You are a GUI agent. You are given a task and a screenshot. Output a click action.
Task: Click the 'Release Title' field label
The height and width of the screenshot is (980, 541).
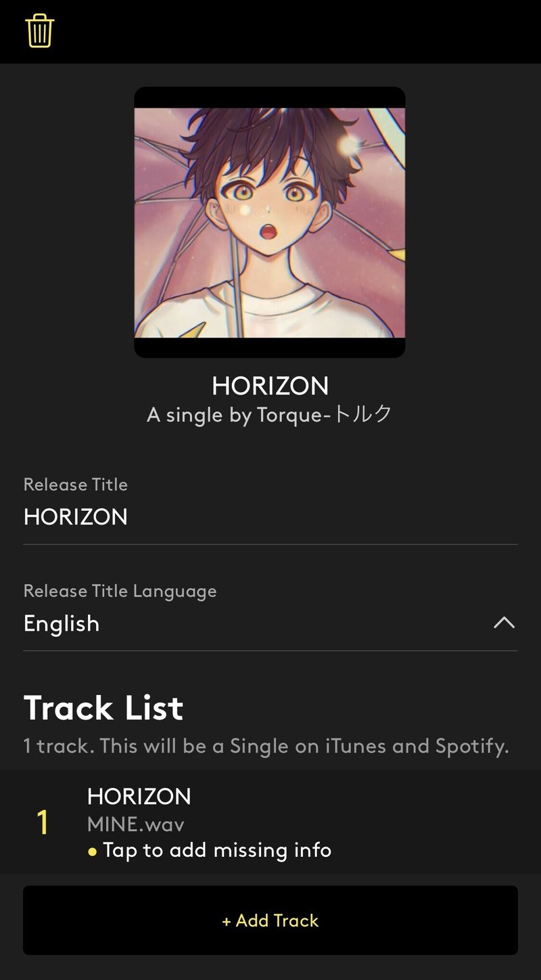point(76,485)
